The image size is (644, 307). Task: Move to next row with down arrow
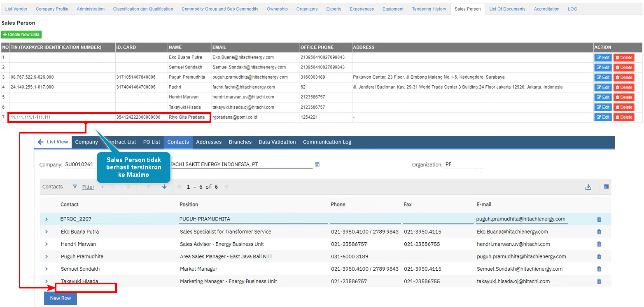pos(164,187)
